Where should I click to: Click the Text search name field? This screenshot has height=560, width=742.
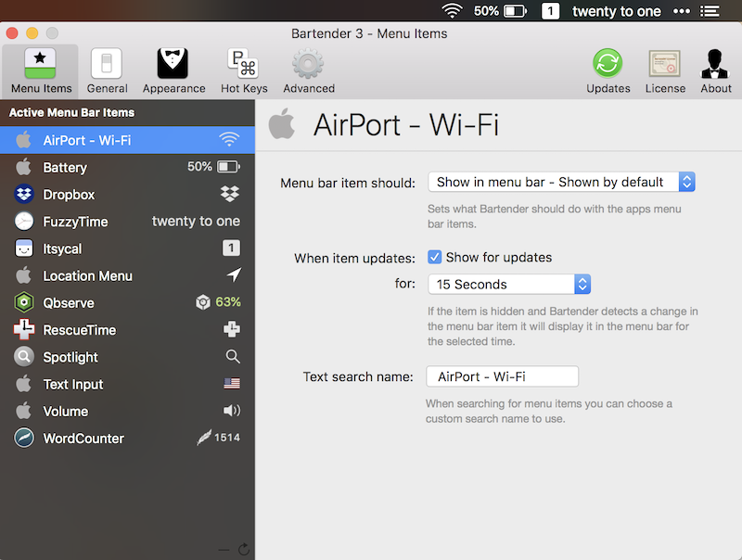coord(502,375)
